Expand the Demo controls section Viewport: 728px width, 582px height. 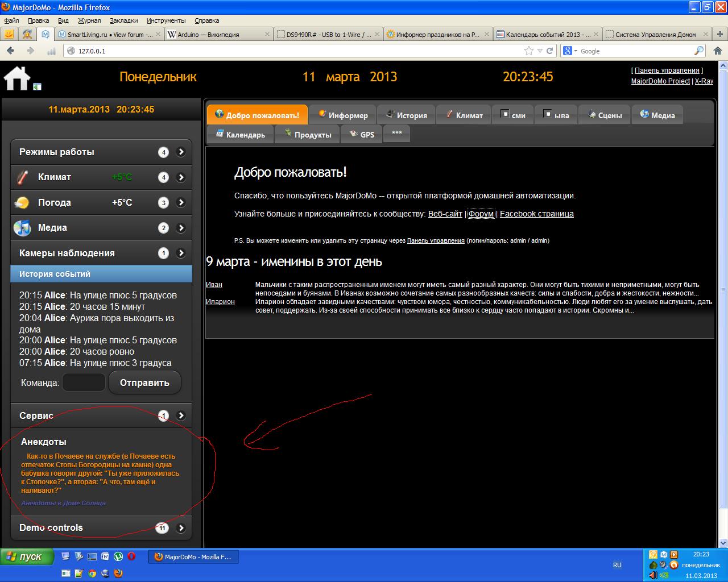point(181,528)
